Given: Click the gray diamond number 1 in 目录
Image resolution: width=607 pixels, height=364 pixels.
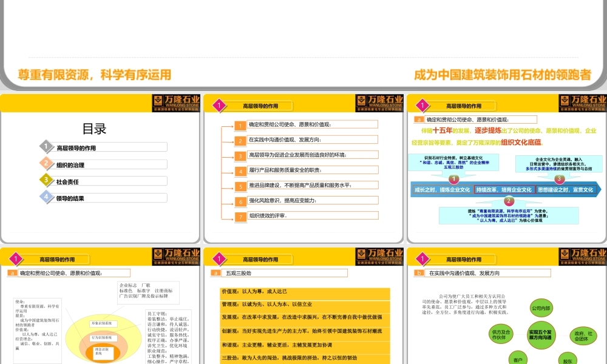Looking at the screenshot, I should [x=46, y=146].
